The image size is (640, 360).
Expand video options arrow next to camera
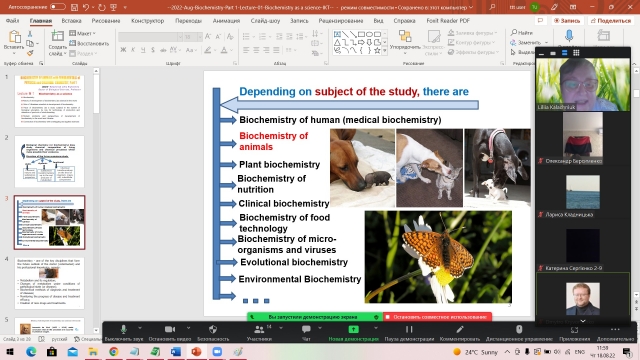coord(188,328)
